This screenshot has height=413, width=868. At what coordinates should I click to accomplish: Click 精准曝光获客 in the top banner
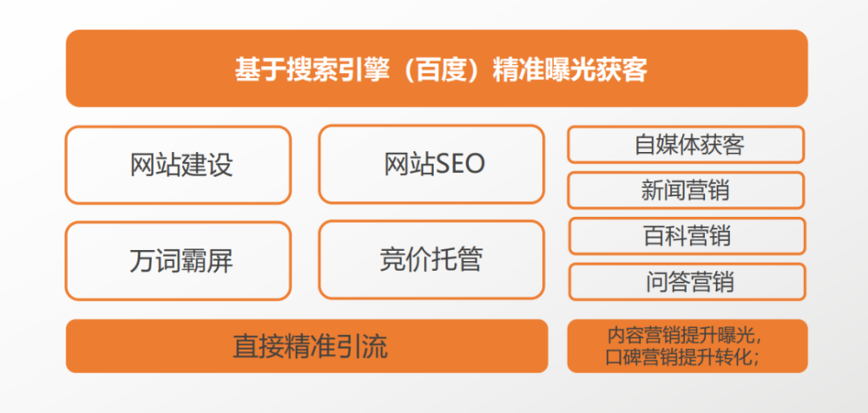[569, 70]
